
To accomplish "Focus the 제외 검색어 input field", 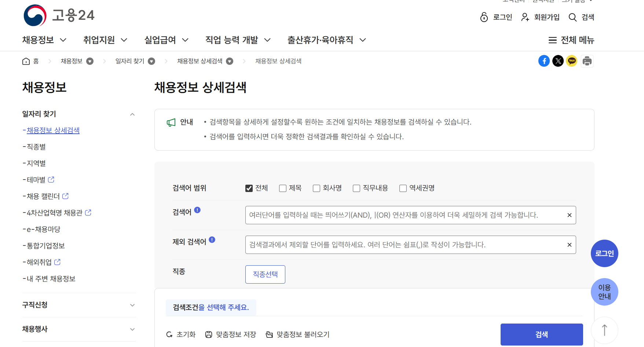I will pyautogui.click(x=410, y=245).
